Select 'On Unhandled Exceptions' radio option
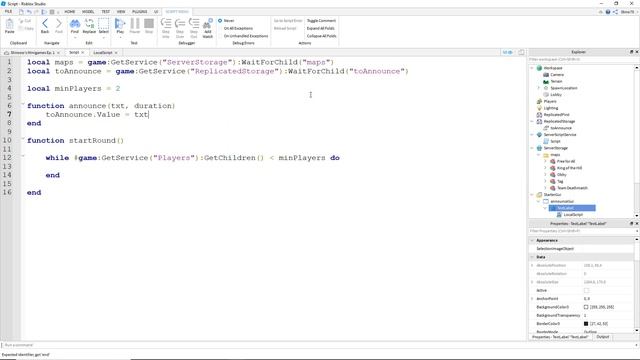 pyautogui.click(x=220, y=36)
